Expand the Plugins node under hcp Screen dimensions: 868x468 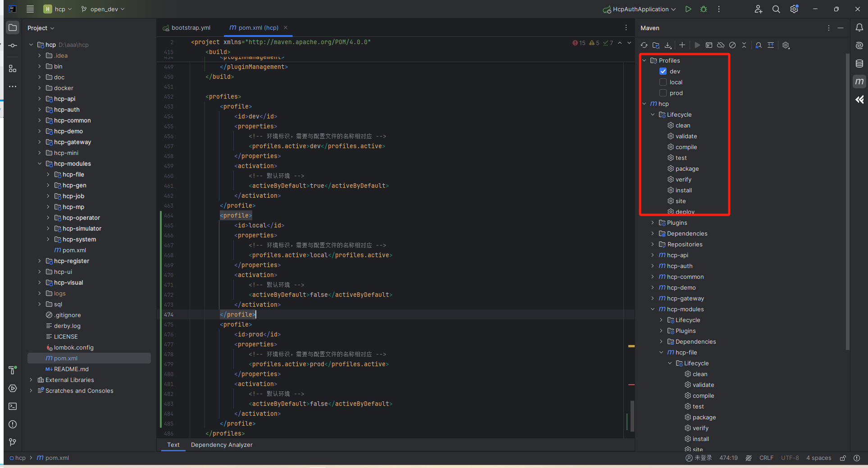[x=653, y=223]
